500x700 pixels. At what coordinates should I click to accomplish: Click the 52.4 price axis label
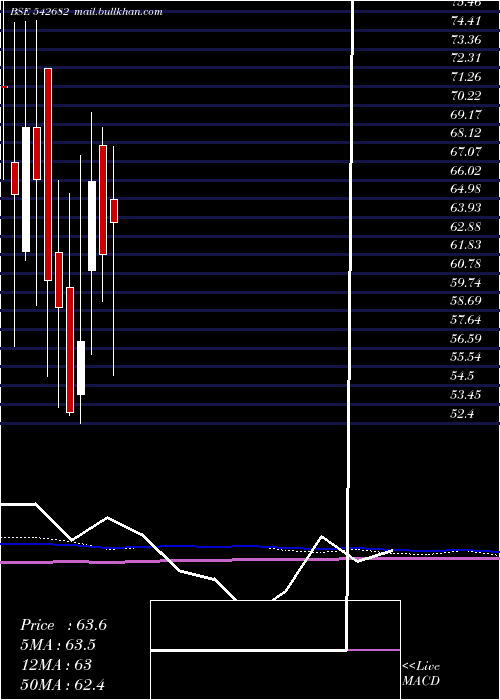coord(462,413)
